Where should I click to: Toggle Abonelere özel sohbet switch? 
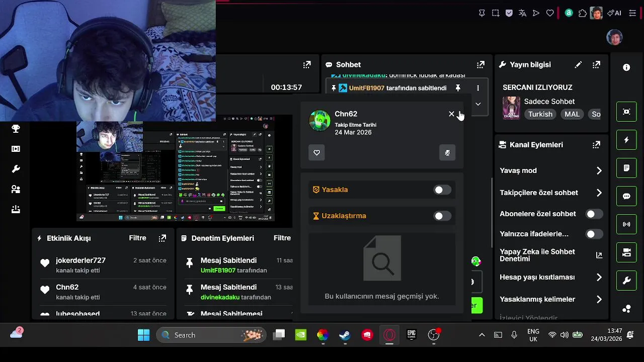pos(594,214)
